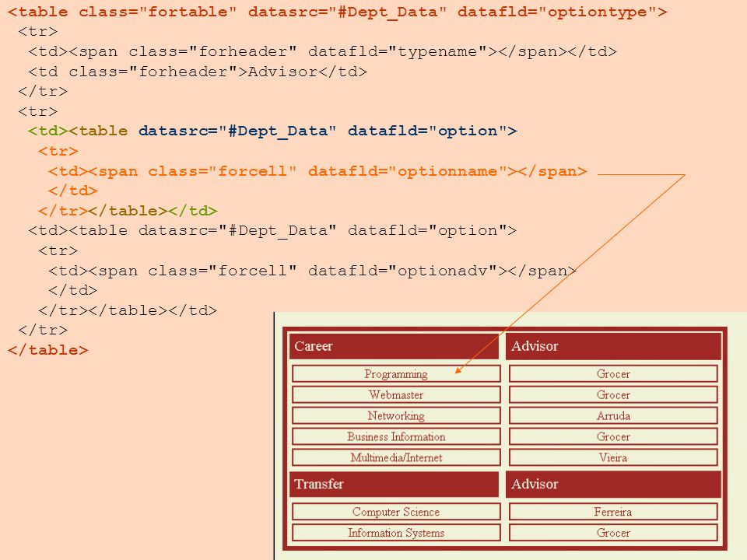This screenshot has width=747, height=560.
Task: Click the Arruda advisor cell
Action: tap(613, 415)
